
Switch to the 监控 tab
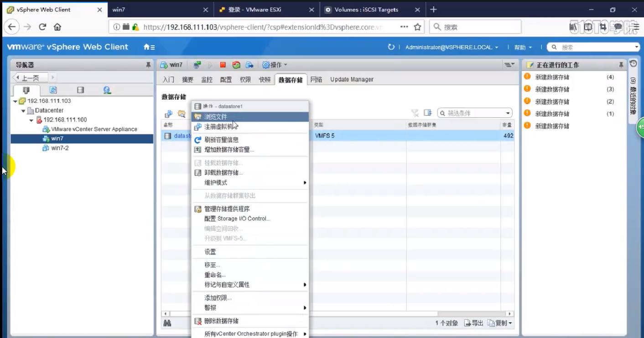coord(207,80)
